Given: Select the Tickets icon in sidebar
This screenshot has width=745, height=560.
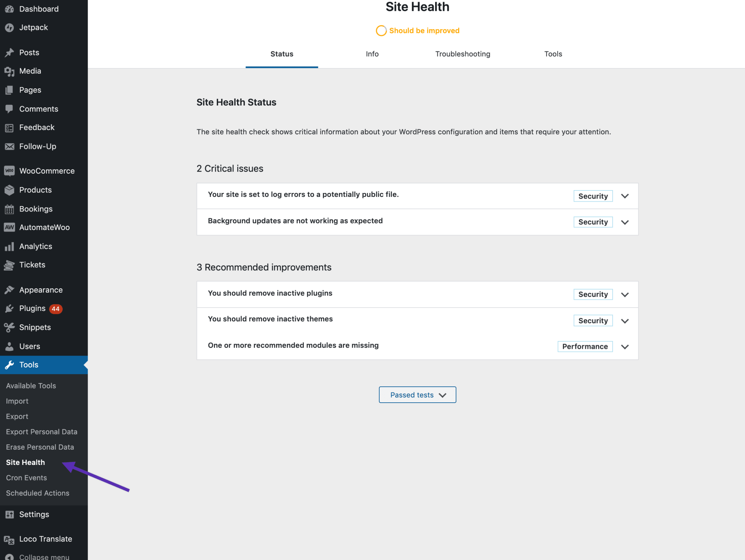Looking at the screenshot, I should tap(9, 265).
